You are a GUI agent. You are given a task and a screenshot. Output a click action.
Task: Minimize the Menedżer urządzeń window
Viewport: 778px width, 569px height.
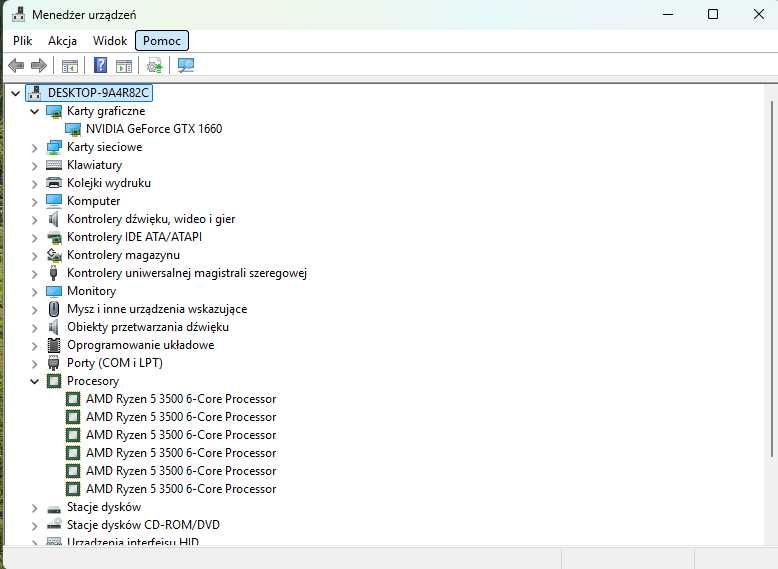(668, 14)
